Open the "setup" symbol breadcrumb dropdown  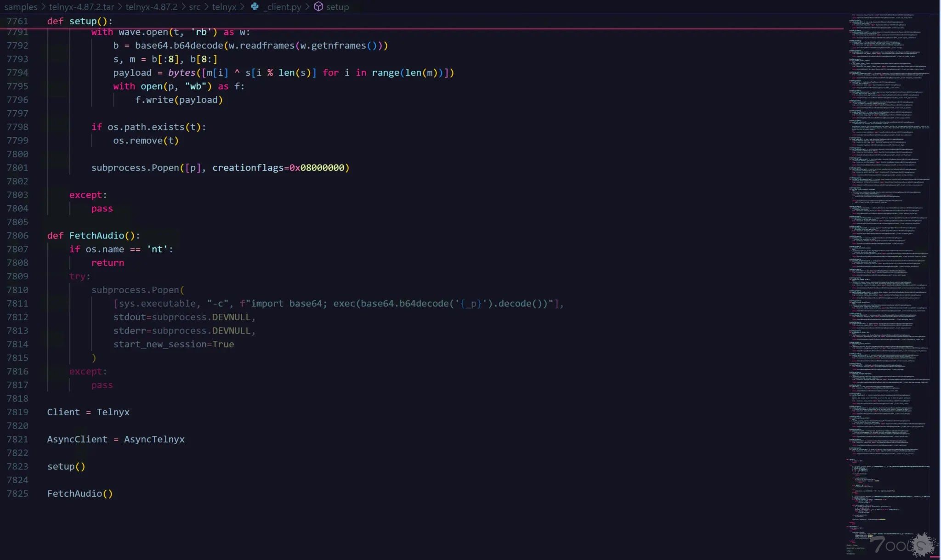coord(338,7)
